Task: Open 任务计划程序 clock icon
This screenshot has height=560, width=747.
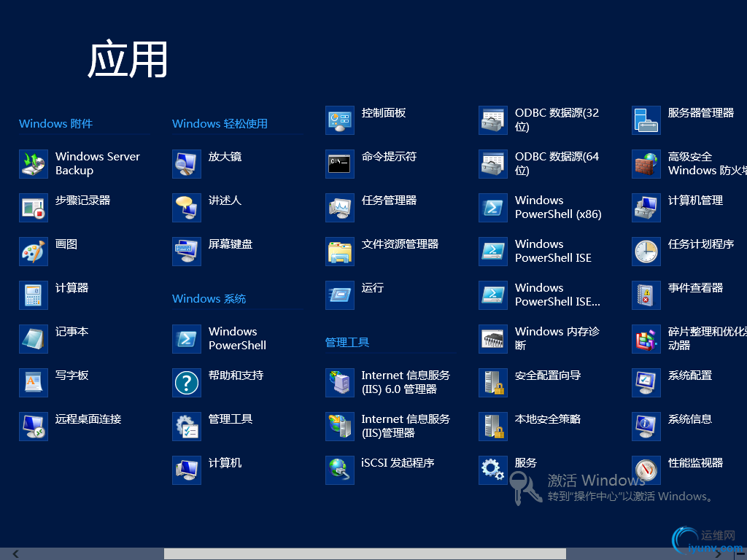Action: pyautogui.click(x=646, y=252)
